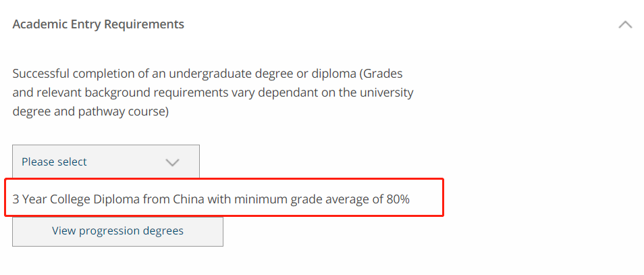Click the 3 Year College Diploma text
Image resolution: width=644 pixels, height=275 pixels.
pyautogui.click(x=68, y=199)
